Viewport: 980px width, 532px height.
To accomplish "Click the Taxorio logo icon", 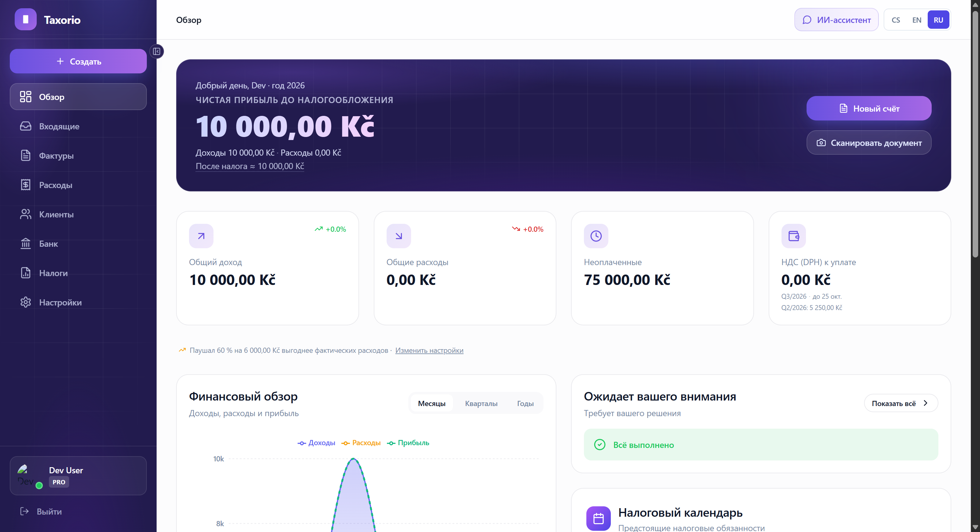I will tap(25, 19).
